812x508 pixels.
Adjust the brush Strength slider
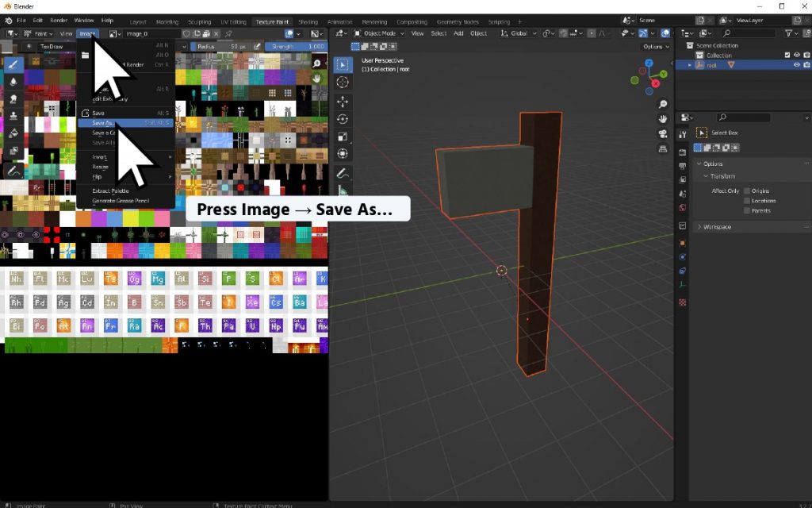coord(296,46)
